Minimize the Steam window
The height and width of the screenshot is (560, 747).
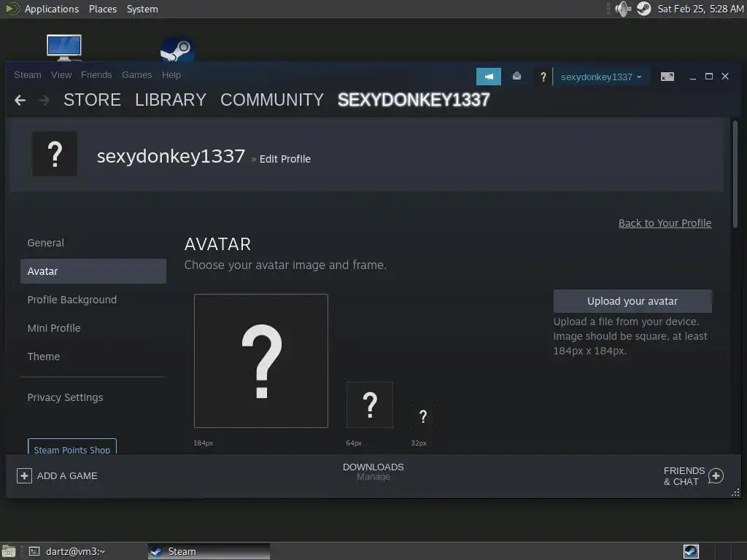point(693,77)
